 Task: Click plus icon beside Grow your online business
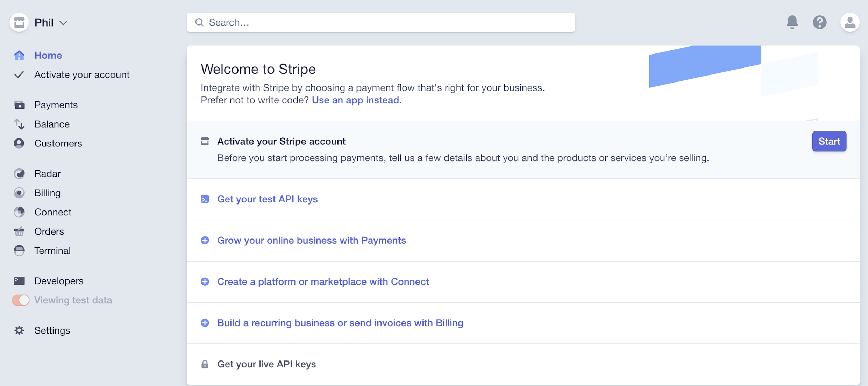pyautogui.click(x=205, y=240)
